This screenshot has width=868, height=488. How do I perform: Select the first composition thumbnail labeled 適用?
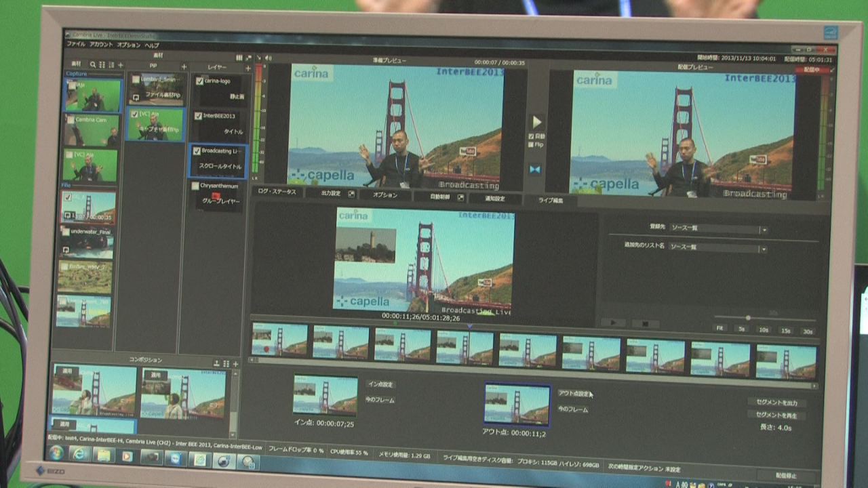94,390
